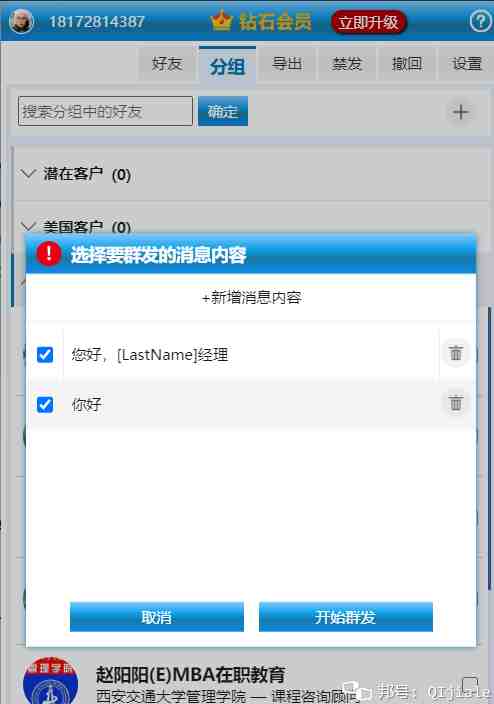
Task: Click the red exclamation alert icon
Action: [x=49, y=254]
